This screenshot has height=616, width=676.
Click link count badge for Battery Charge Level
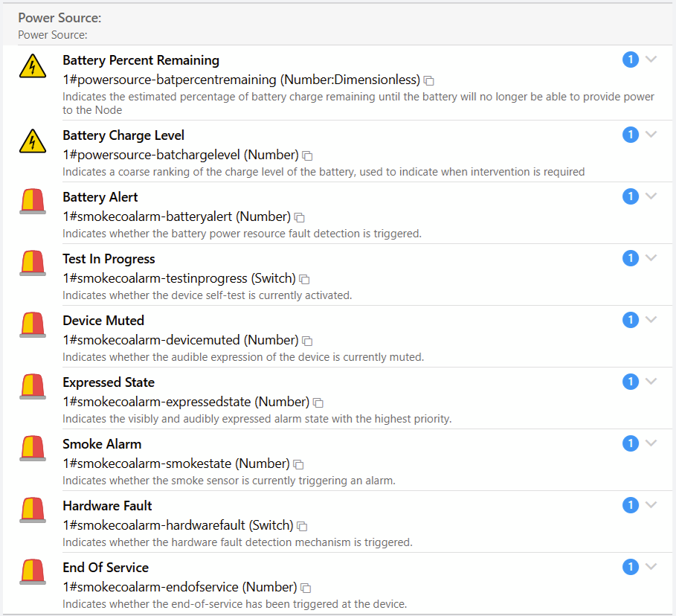pos(631,135)
